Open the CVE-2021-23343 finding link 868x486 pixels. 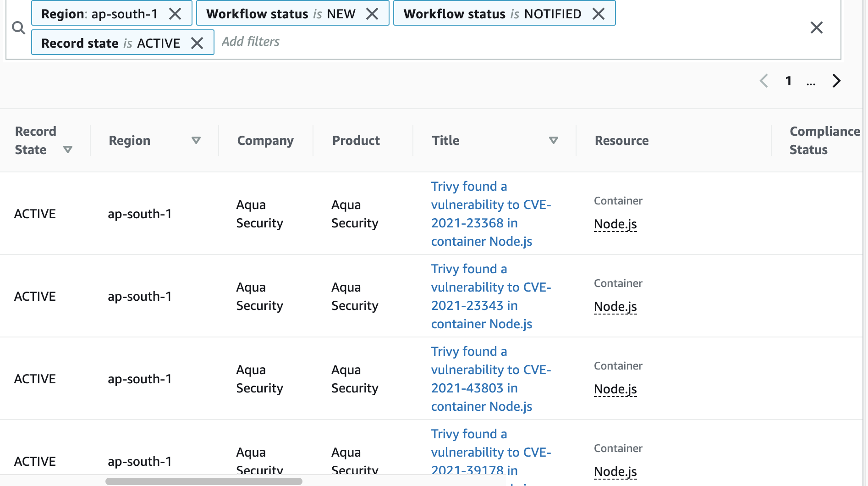click(491, 296)
